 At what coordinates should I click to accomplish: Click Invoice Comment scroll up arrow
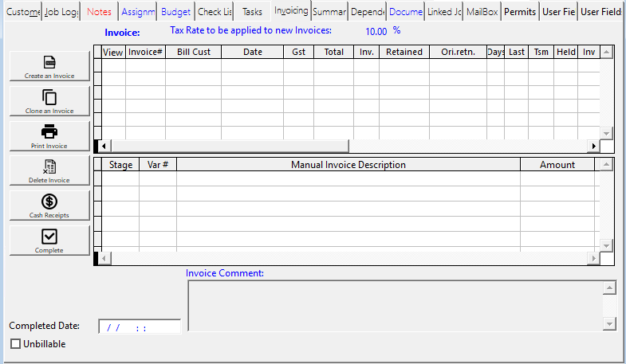(x=609, y=288)
